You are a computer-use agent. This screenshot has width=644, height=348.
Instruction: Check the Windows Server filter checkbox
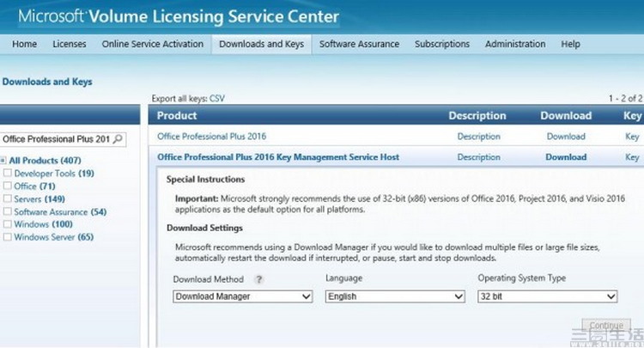pos(8,236)
